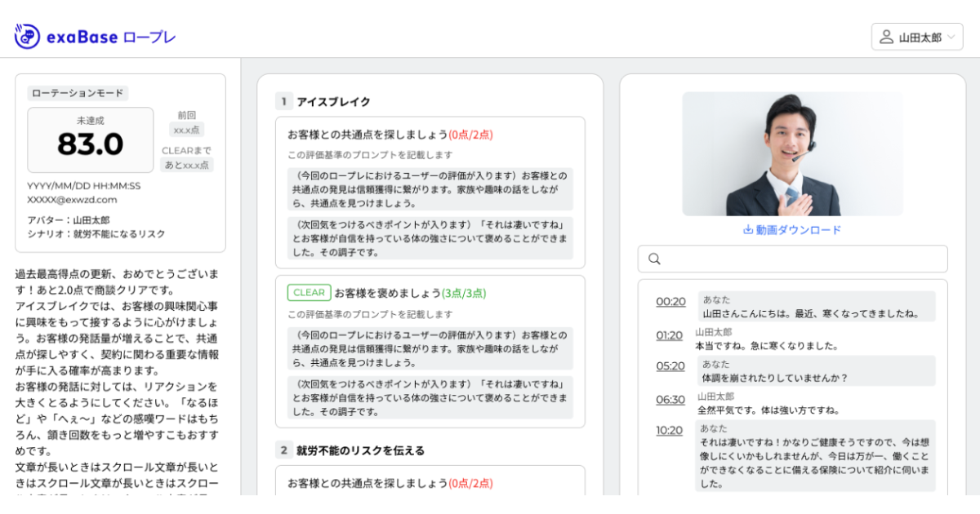The width and height of the screenshot is (980, 514).
Task: Jump to timestamp 10:20 in transcript
Action: (x=669, y=431)
